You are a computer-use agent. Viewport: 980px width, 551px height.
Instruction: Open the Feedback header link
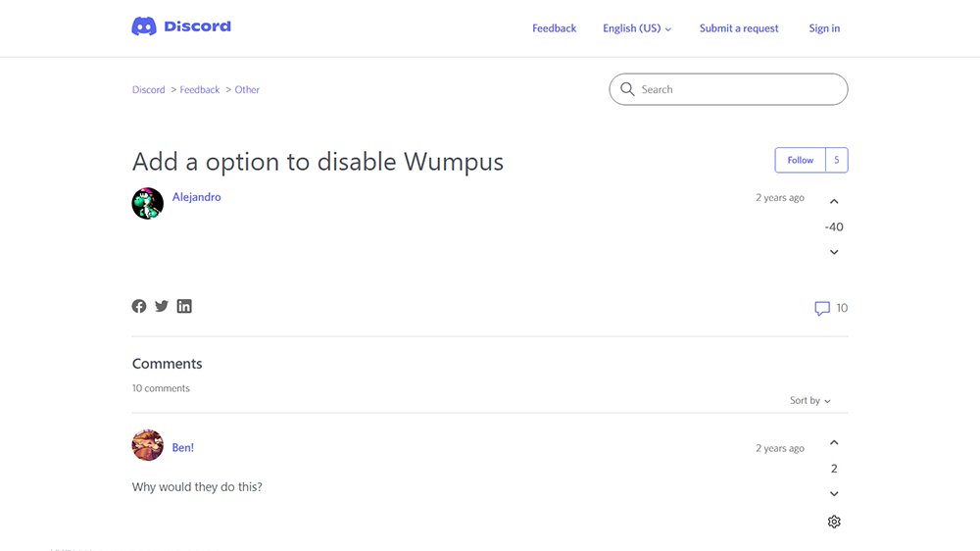tap(554, 28)
